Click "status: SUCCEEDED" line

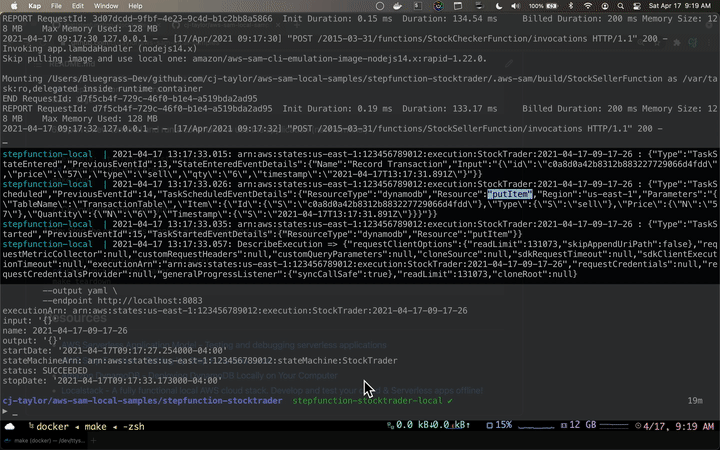click(x=45, y=371)
